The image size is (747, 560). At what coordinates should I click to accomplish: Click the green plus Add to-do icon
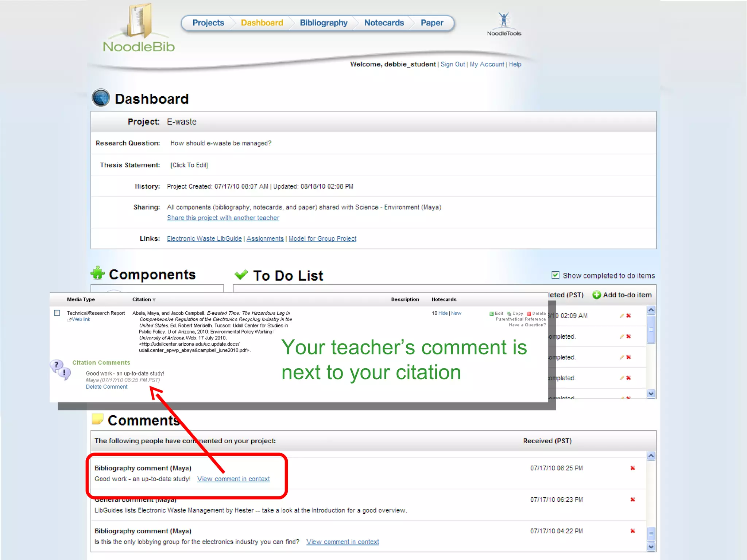[x=596, y=295]
